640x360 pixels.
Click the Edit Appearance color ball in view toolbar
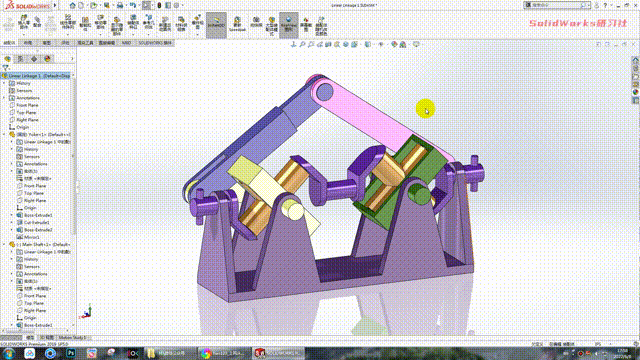(394, 44)
